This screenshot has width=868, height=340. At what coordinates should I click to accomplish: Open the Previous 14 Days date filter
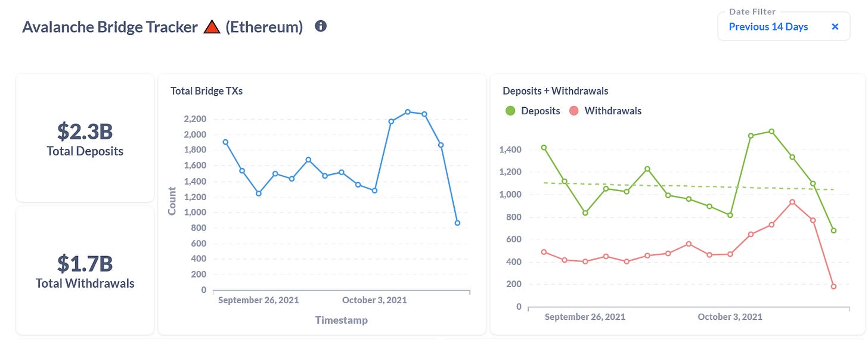pyautogui.click(x=783, y=27)
